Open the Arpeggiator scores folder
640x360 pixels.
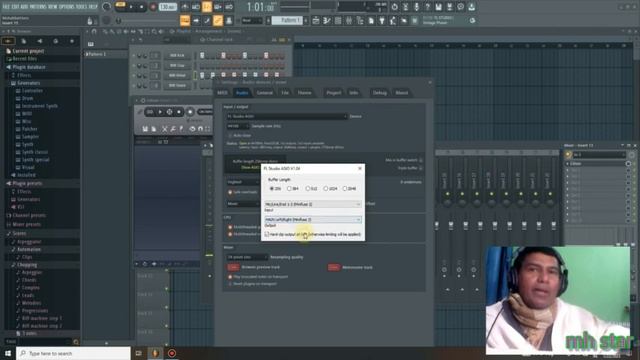pyautogui.click(x=29, y=242)
